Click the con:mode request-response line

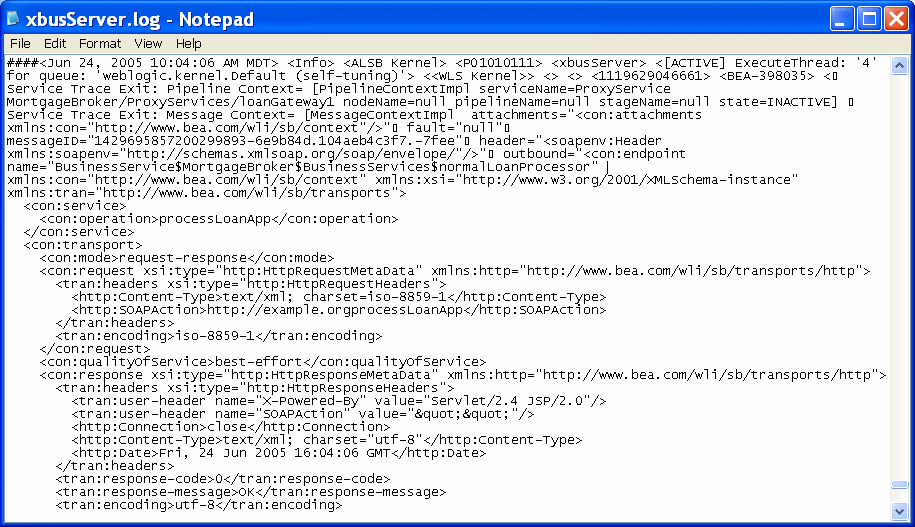click(187, 258)
